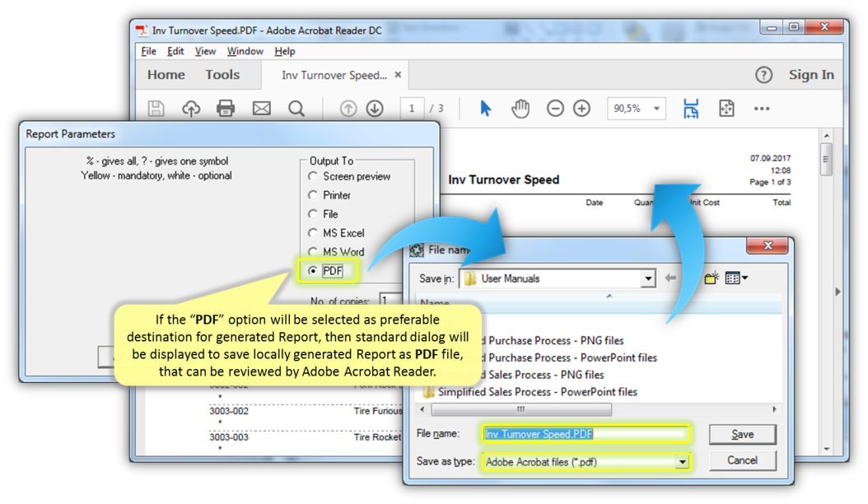Select the Screen preview output option
Screen dimensions: 868x504
pos(349,176)
